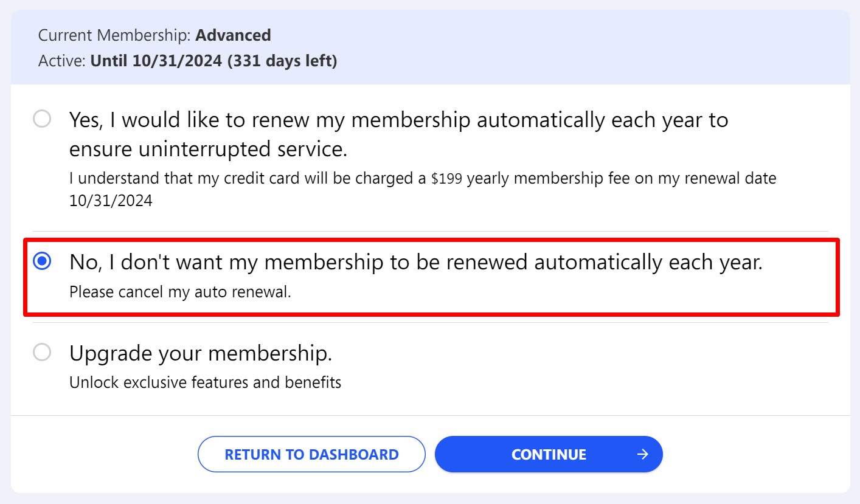Click the Unlock exclusive features subtitle

[x=206, y=382]
